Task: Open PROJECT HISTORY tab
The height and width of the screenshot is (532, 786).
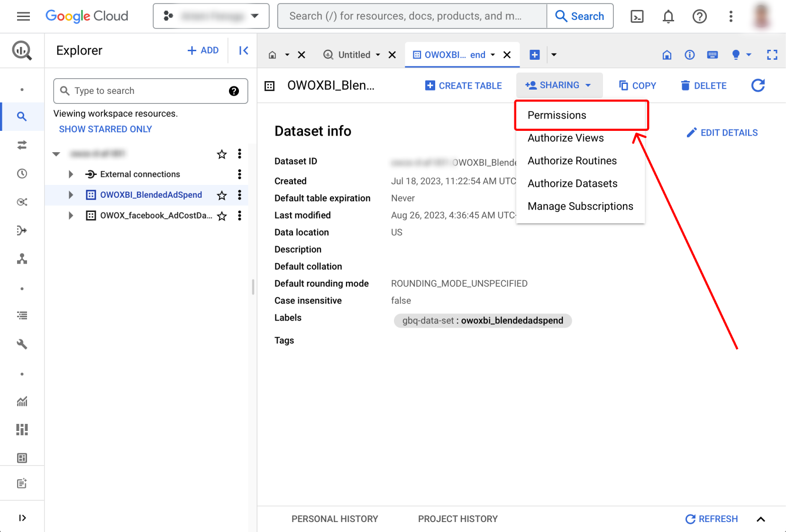Action: pos(458,519)
